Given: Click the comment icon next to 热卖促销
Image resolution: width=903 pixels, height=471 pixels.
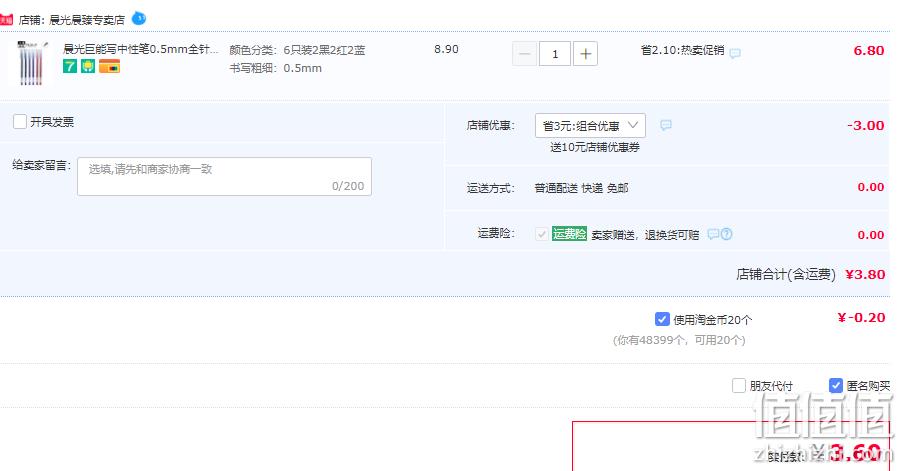Looking at the screenshot, I should point(735,53).
